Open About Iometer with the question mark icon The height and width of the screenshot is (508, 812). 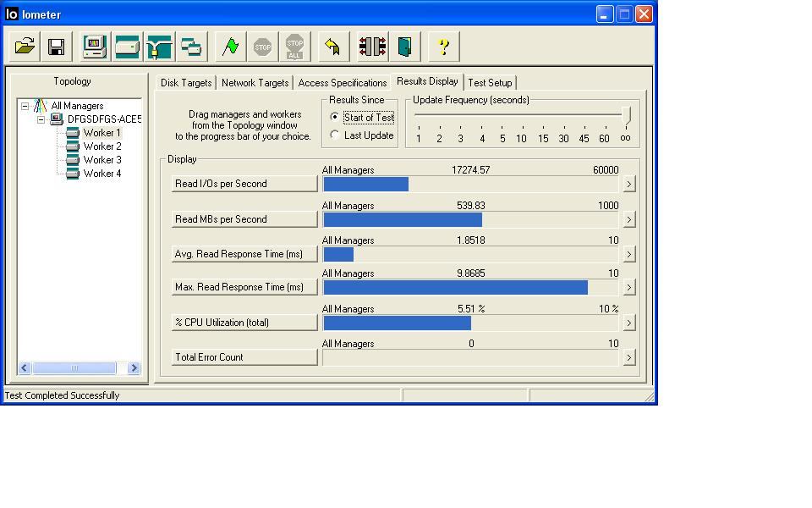tap(444, 47)
